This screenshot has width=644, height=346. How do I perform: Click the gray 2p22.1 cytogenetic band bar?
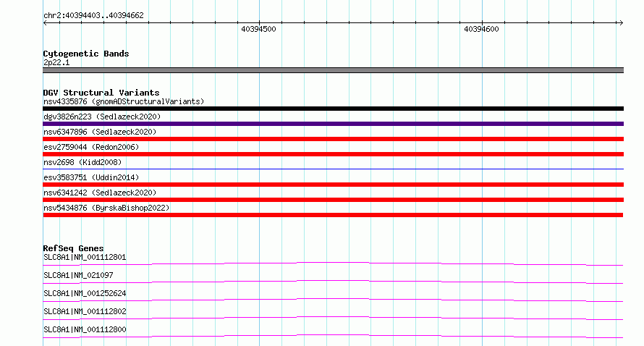[333, 70]
